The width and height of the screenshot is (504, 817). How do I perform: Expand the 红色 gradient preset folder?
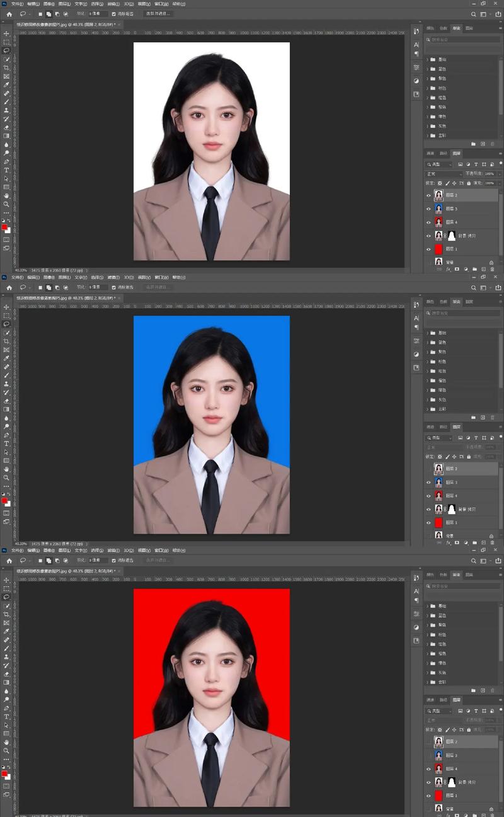[x=427, y=98]
